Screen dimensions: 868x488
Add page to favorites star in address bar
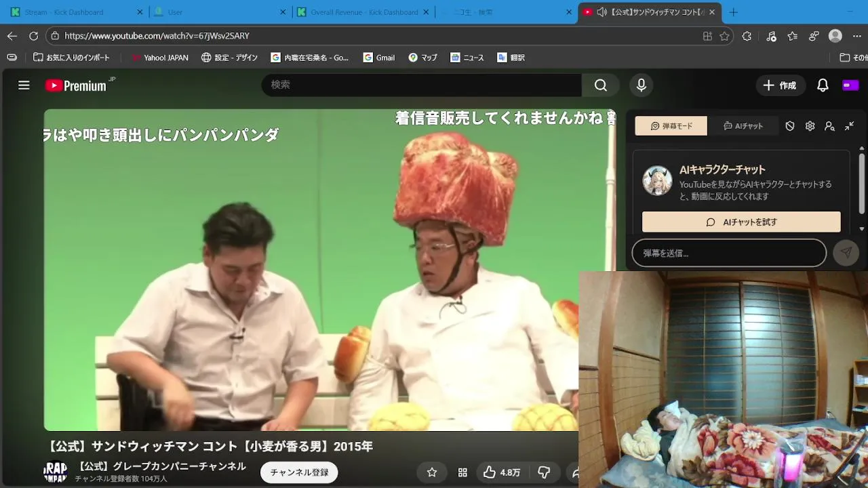[x=724, y=36]
